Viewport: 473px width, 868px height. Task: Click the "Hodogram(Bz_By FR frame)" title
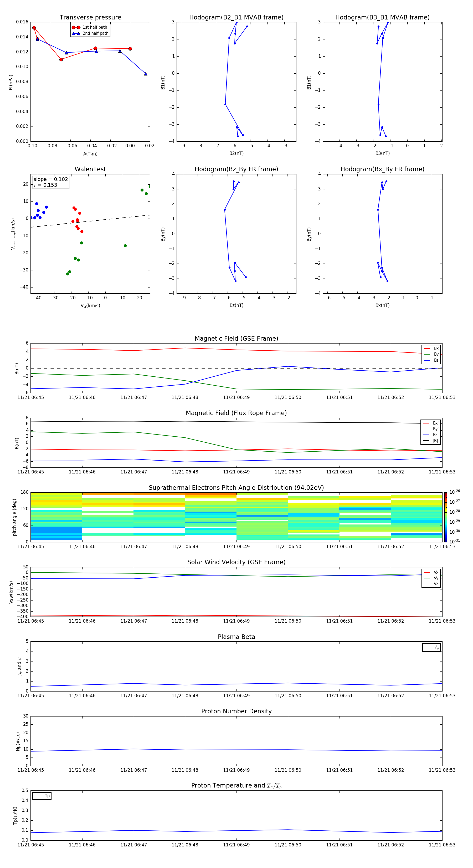tap(236, 169)
